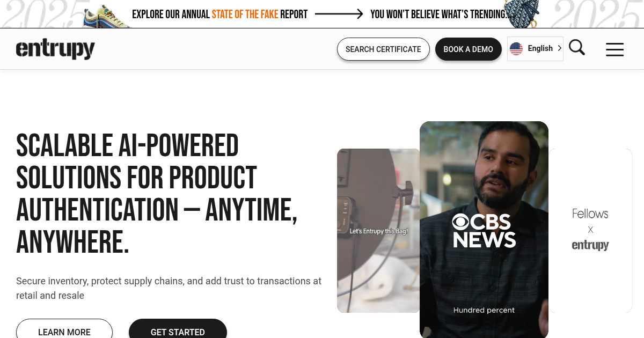Screen dimensions: 644x338
Task: Click the Scalable AI-Powered Solutions headline
Action: (157, 194)
